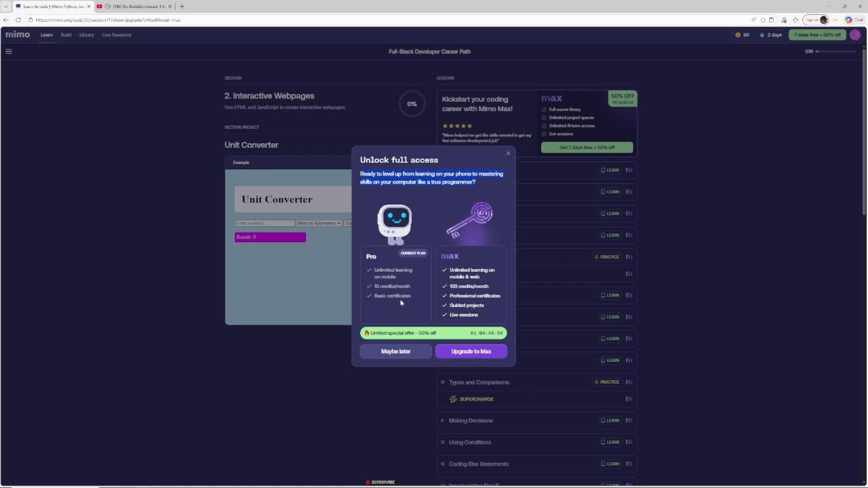
Task: Click the mimo icon on the Using Conditions row
Action: [x=629, y=443]
